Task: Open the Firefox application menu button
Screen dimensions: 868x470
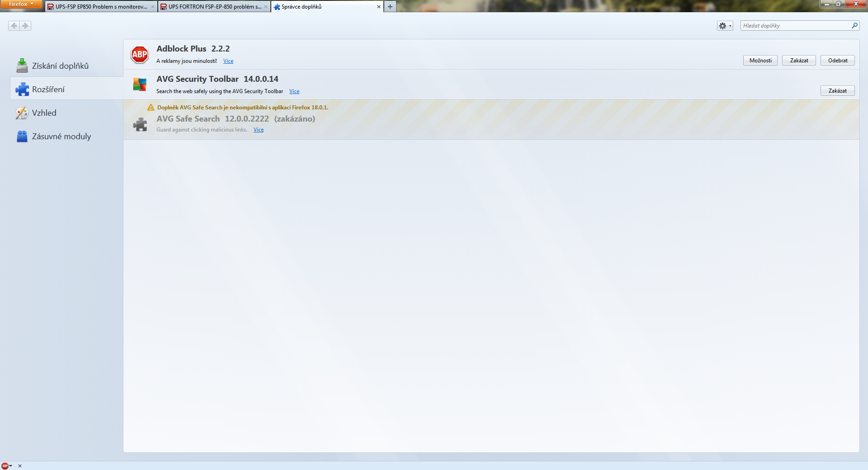Action: (x=21, y=4)
